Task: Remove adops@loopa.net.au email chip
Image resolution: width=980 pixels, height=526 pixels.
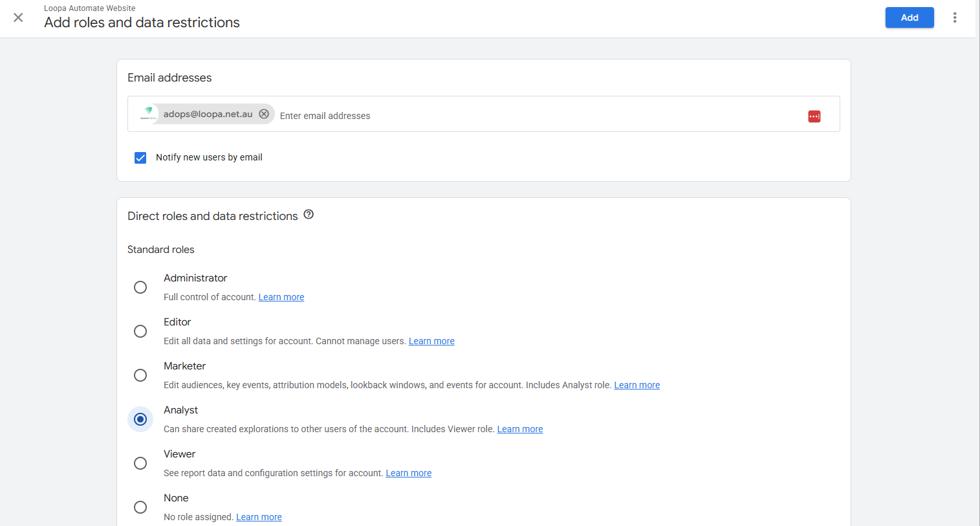Action: (264, 114)
